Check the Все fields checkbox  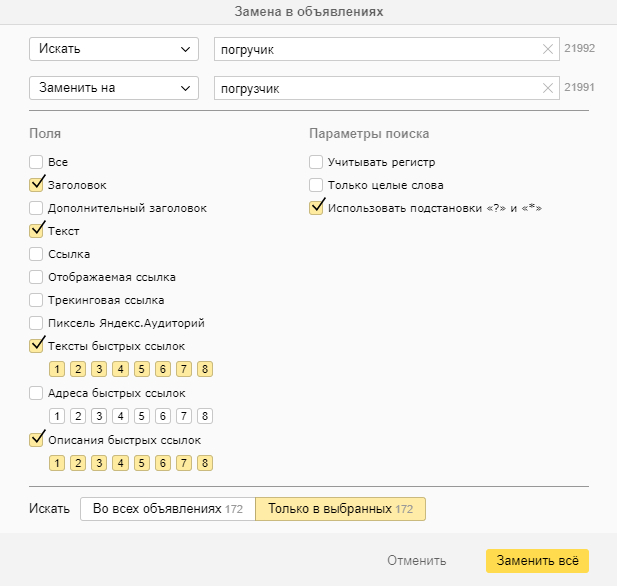click(37, 162)
